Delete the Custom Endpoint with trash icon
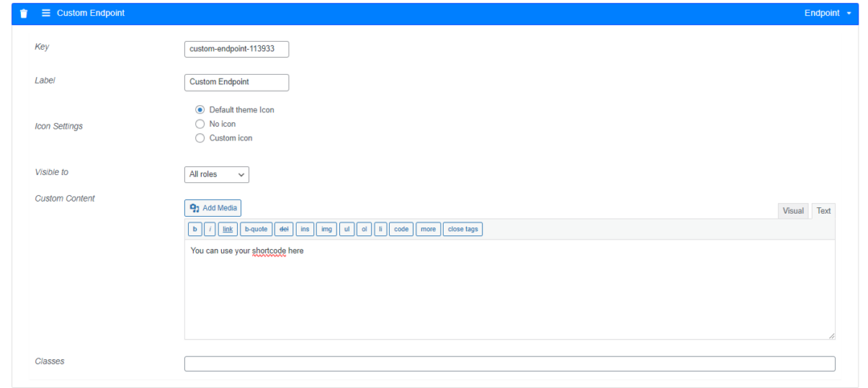The height and width of the screenshot is (388, 868). pyautogui.click(x=23, y=14)
